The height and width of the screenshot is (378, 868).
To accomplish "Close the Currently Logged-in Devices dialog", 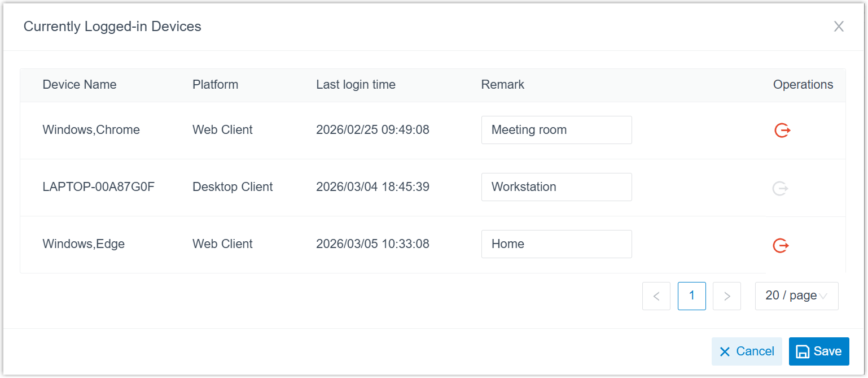I will tap(839, 27).
